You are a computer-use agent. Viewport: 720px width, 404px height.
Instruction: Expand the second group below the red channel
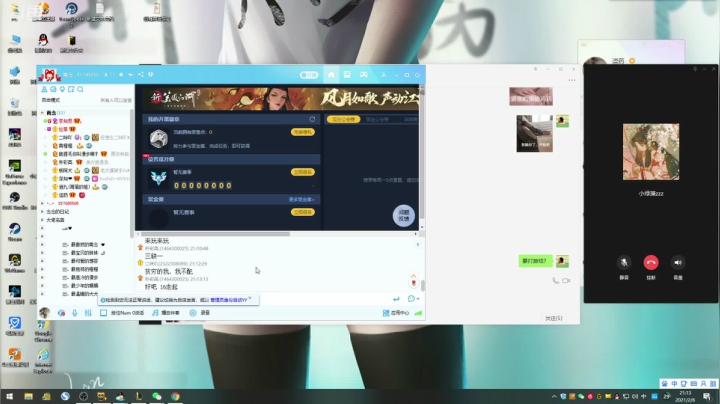tap(42, 220)
